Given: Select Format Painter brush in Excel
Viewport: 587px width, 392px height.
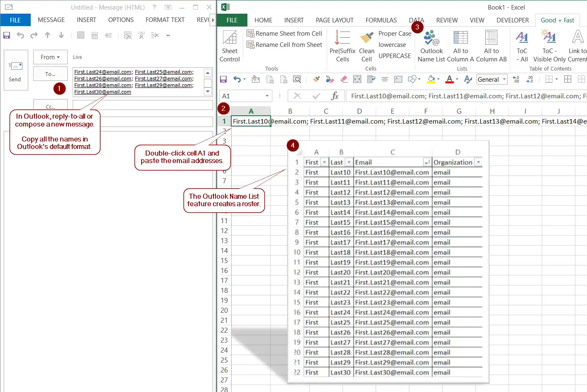Looking at the screenshot, I should [316, 79].
